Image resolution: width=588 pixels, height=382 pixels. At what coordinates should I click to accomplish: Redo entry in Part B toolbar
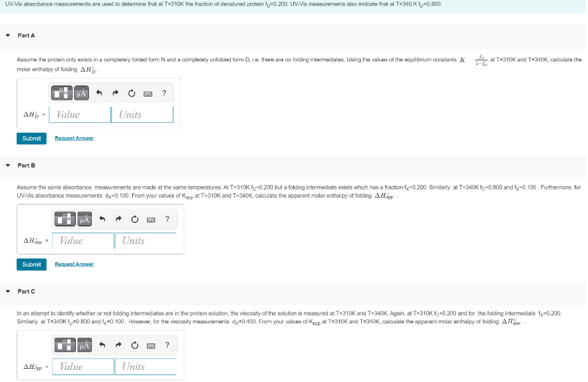118,219
